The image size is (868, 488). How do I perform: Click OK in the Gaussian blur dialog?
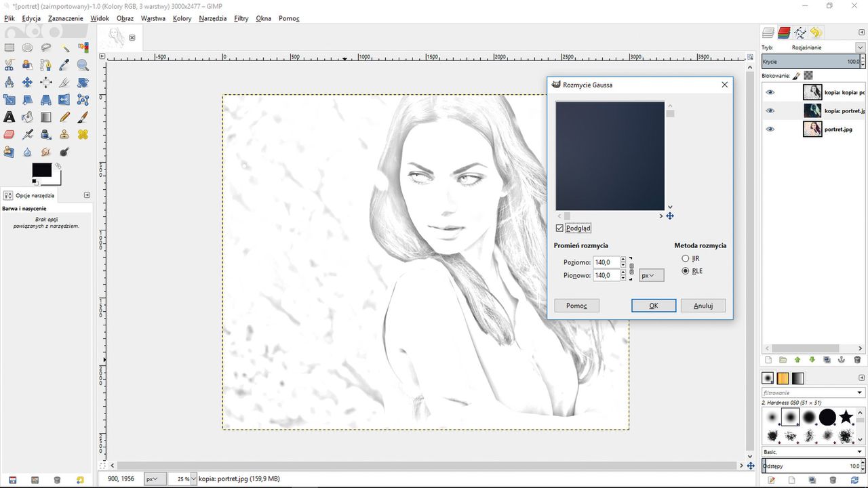click(x=654, y=306)
